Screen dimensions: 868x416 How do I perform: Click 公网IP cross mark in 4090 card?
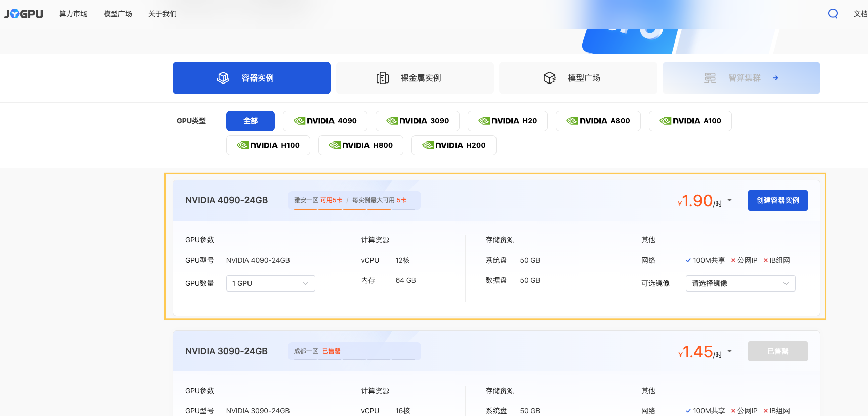tap(733, 260)
